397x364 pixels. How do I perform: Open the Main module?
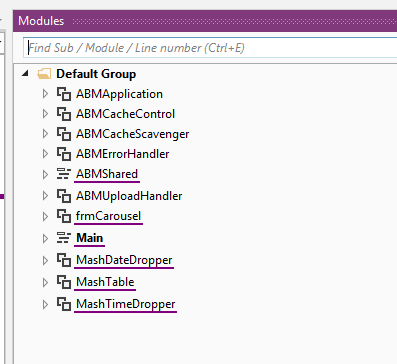tap(90, 238)
